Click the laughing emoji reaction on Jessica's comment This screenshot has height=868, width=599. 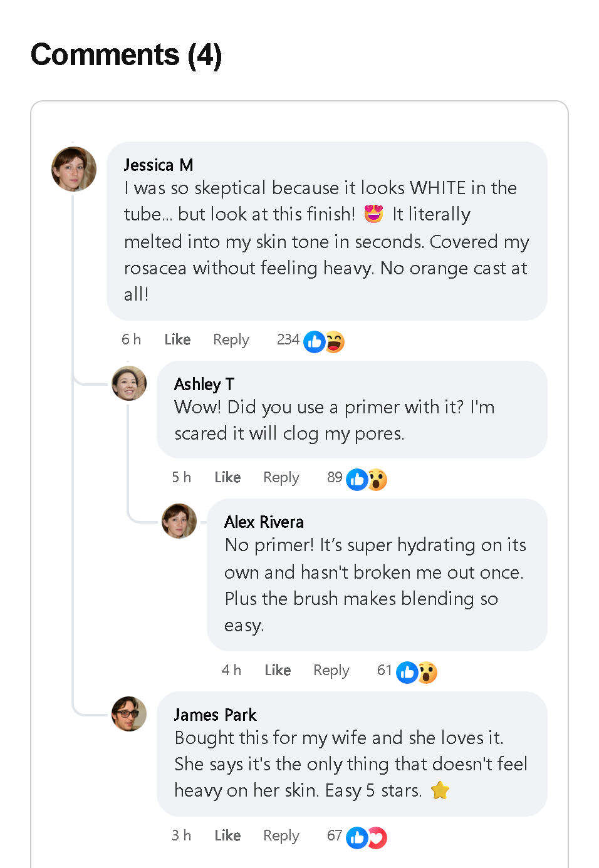tap(336, 342)
